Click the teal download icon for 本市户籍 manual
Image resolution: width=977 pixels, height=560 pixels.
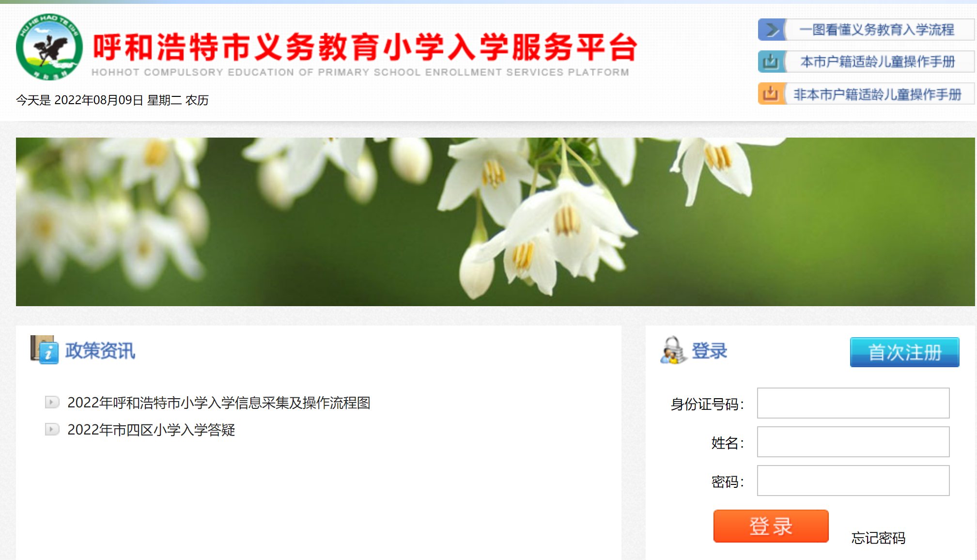pos(772,62)
